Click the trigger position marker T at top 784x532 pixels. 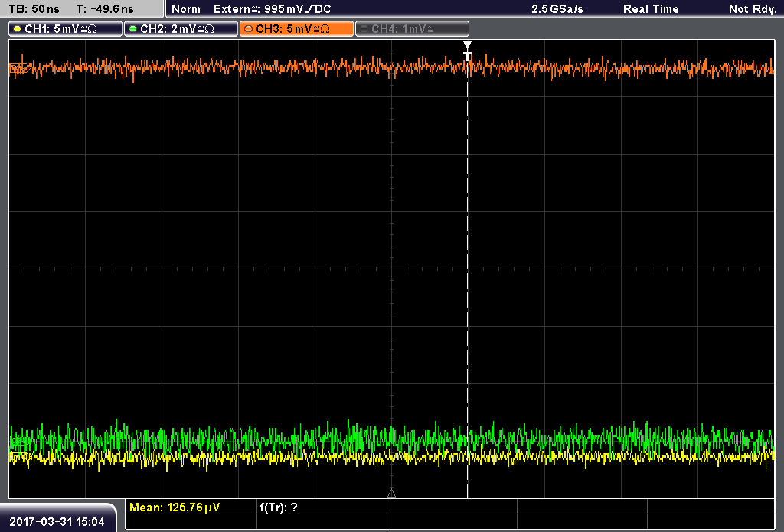coord(467,51)
